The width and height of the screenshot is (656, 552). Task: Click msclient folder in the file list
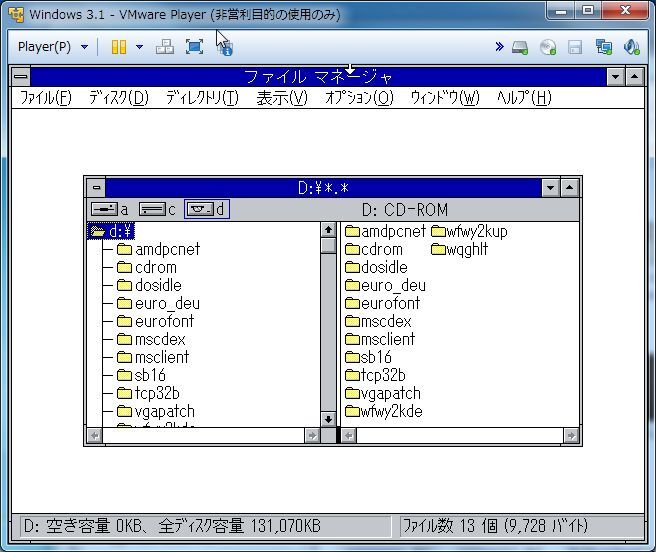click(x=380, y=339)
